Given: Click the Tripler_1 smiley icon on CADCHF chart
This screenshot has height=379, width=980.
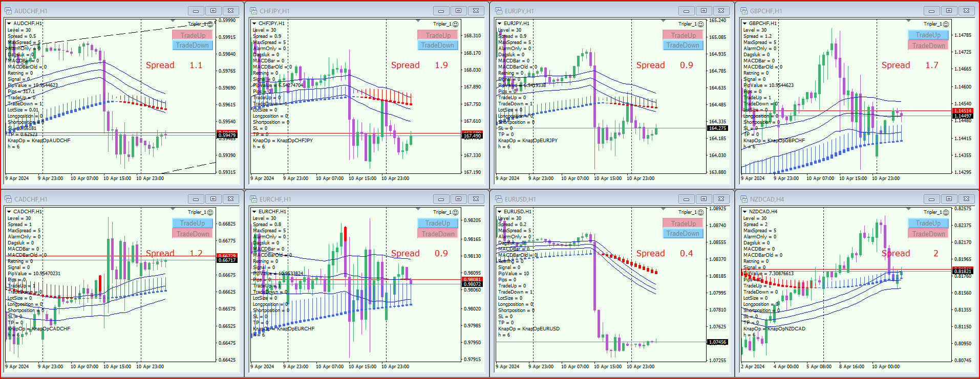Looking at the screenshot, I should click(210, 212).
